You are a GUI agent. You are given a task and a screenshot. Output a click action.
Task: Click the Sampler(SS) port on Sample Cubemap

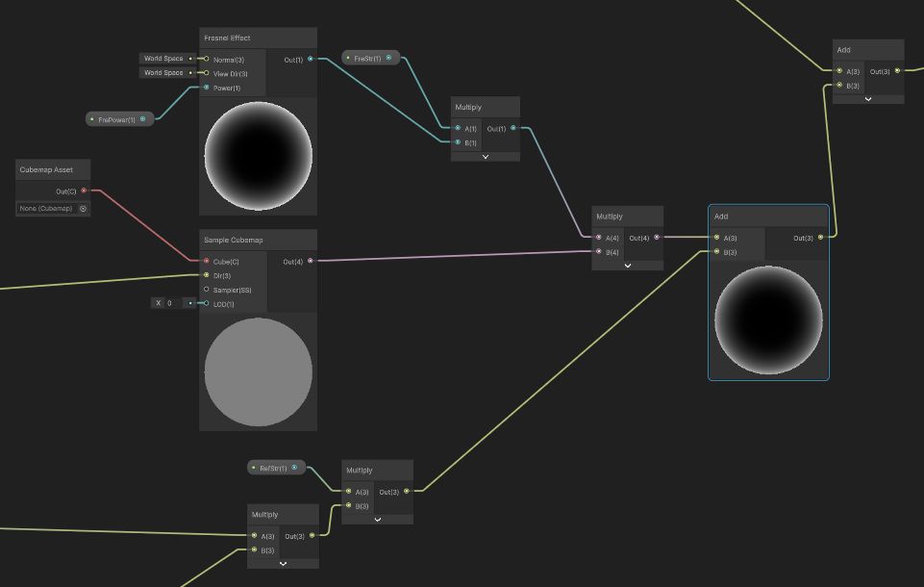[206, 289]
